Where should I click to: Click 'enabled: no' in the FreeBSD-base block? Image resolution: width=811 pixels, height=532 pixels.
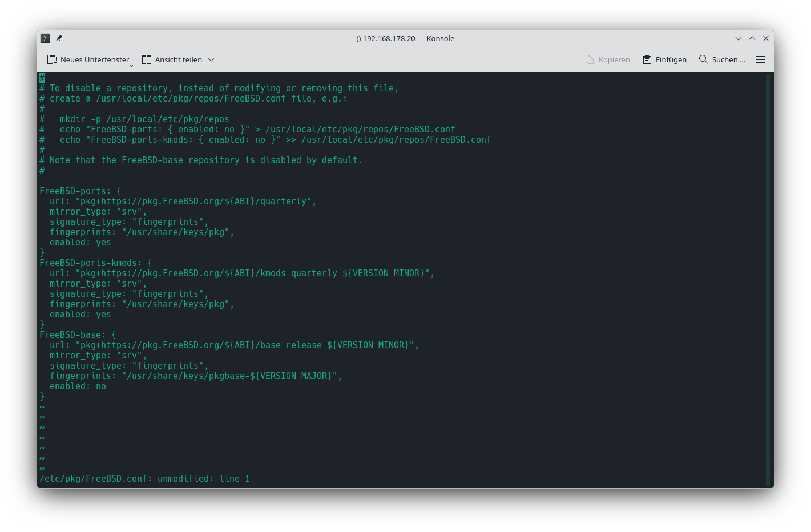(78, 386)
